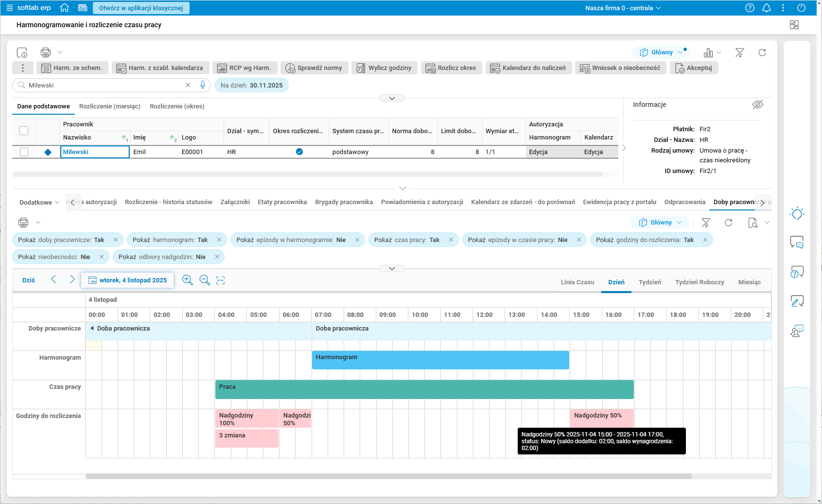822x504 pixels.
Task: Click the 'Sprawdź normy' button
Action: click(314, 68)
